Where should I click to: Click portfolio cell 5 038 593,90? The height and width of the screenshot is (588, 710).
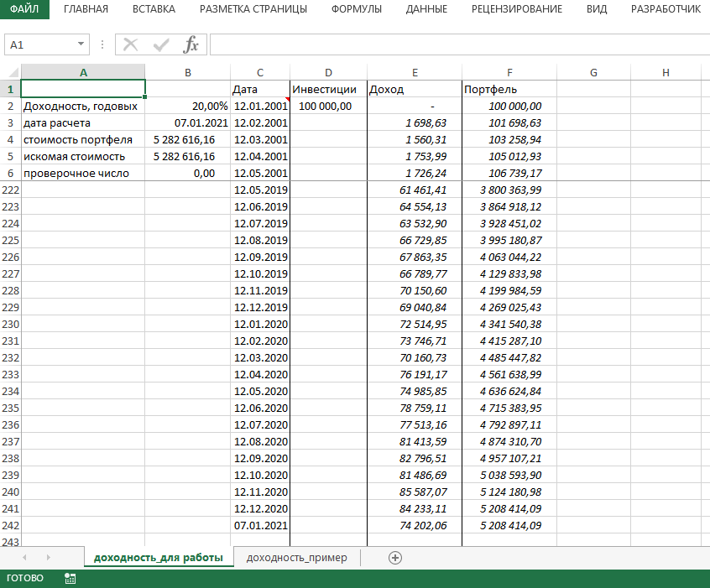click(509, 475)
